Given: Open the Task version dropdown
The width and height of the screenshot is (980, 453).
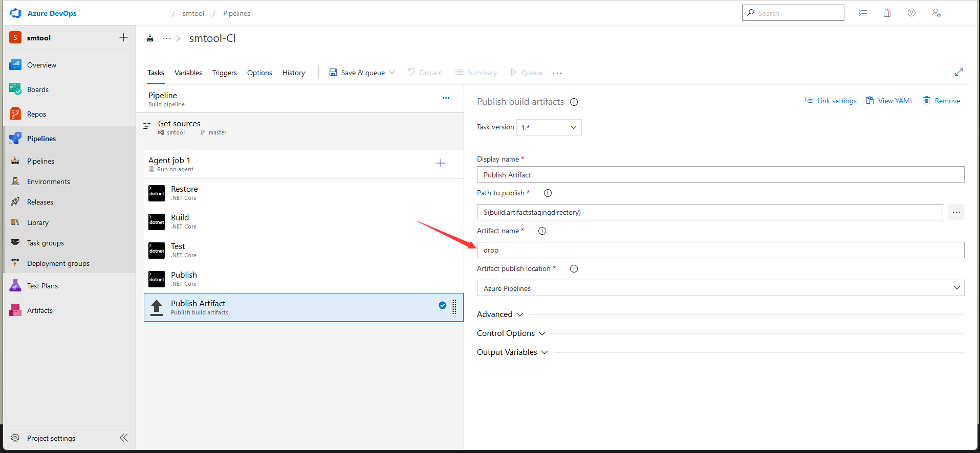Looking at the screenshot, I should coord(549,127).
